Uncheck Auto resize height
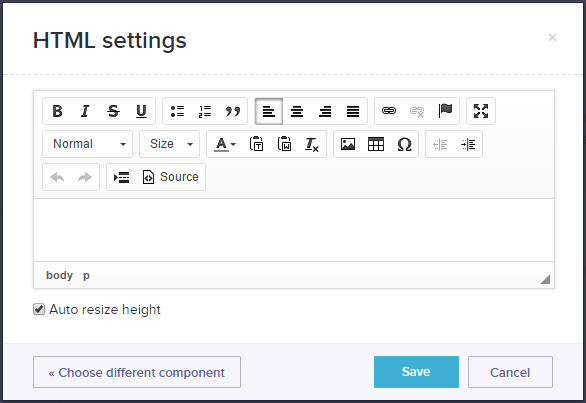 (39, 310)
